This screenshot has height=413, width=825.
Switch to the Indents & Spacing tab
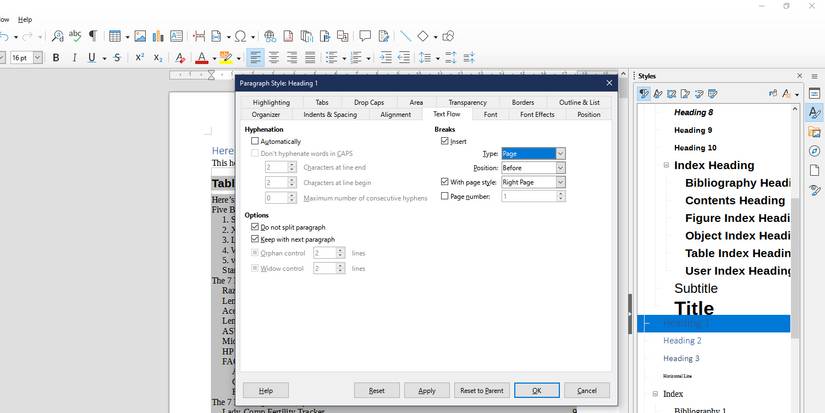pos(330,114)
